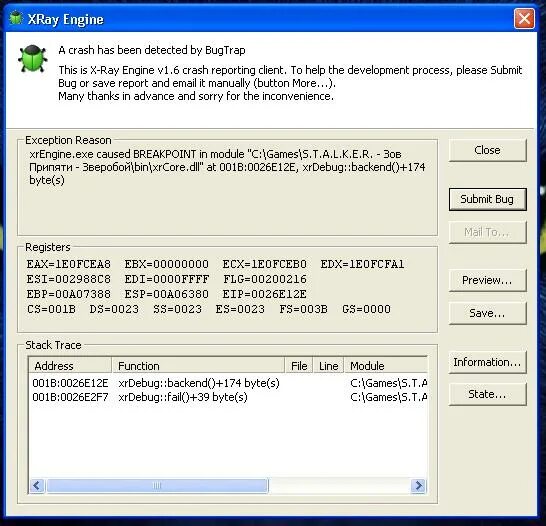Click the EAX=1E0FCEA8 register value

click(x=69, y=264)
